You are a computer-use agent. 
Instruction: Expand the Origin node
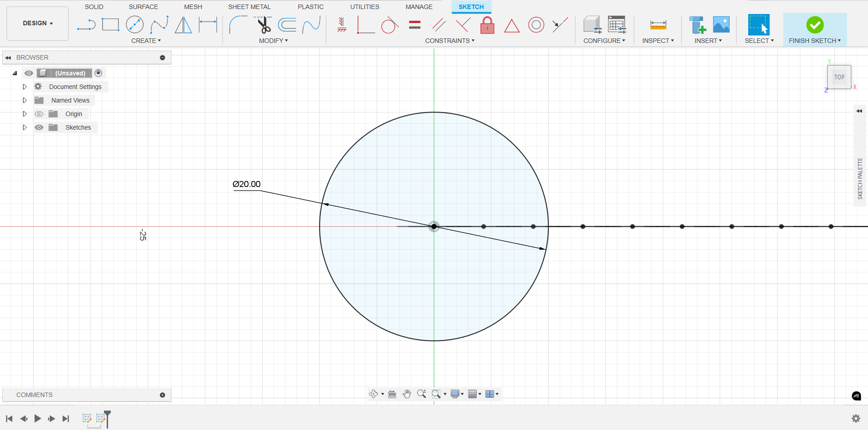(x=25, y=114)
